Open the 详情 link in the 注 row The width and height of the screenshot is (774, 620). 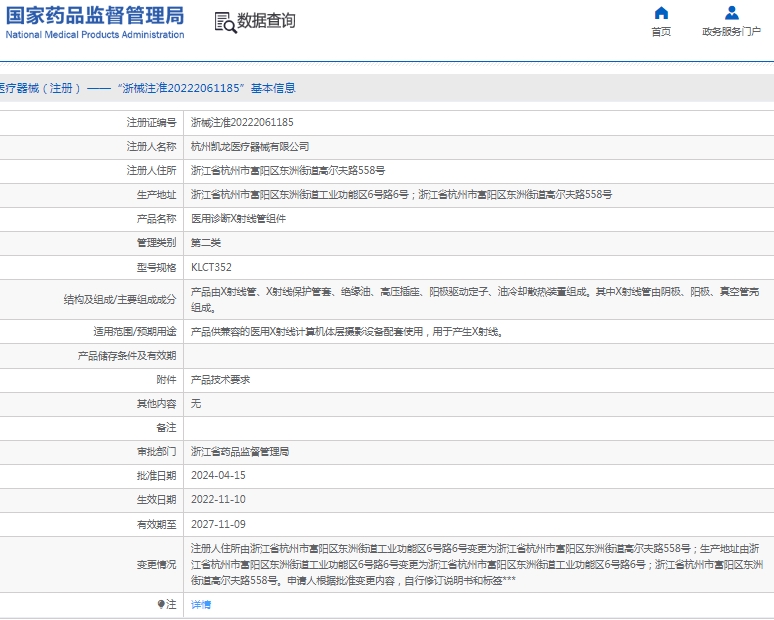tap(201, 604)
